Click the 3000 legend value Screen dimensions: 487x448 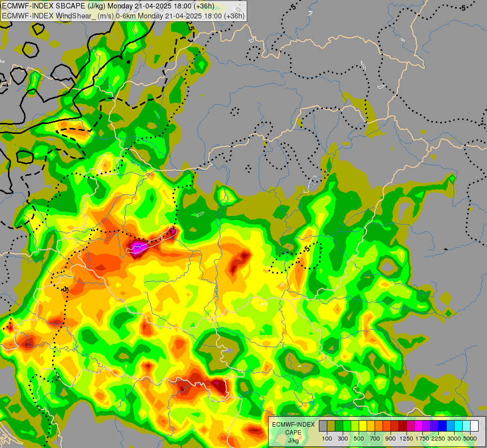pos(454,439)
